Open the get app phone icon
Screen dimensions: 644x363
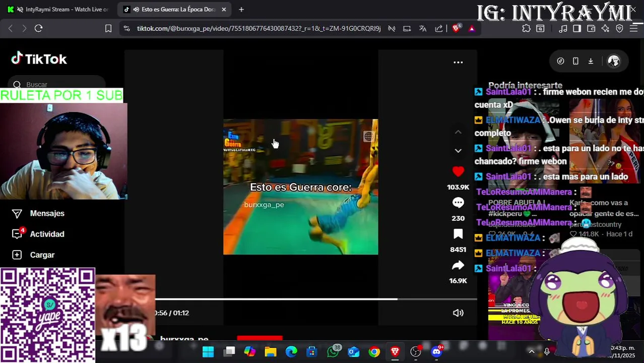pyautogui.click(x=575, y=61)
